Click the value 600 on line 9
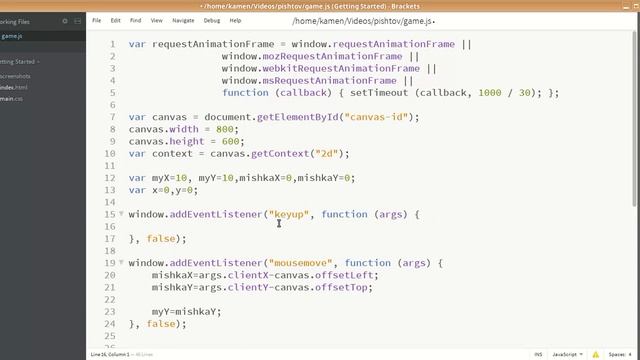 pyautogui.click(x=230, y=142)
